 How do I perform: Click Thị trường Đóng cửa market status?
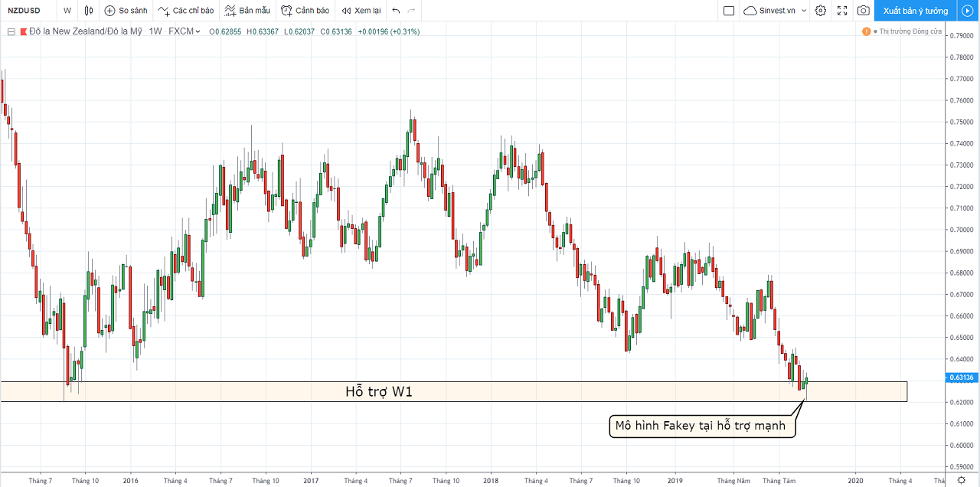coord(910,31)
